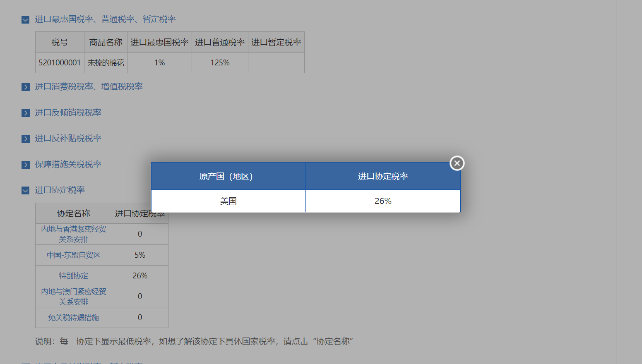
Task: Open the 特别协定 agreement link
Action: point(74,276)
